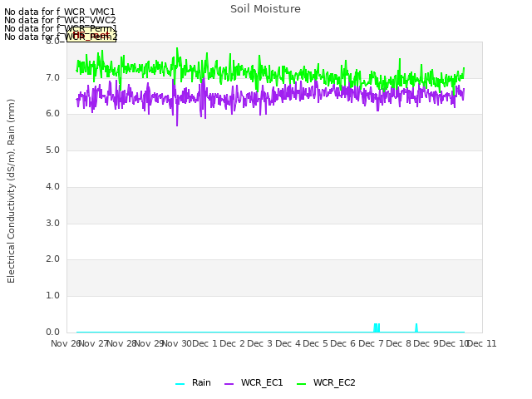Screen dimensions: 532x399
Task: Toggle the Rain legend entry
Action: tap(194, 383)
